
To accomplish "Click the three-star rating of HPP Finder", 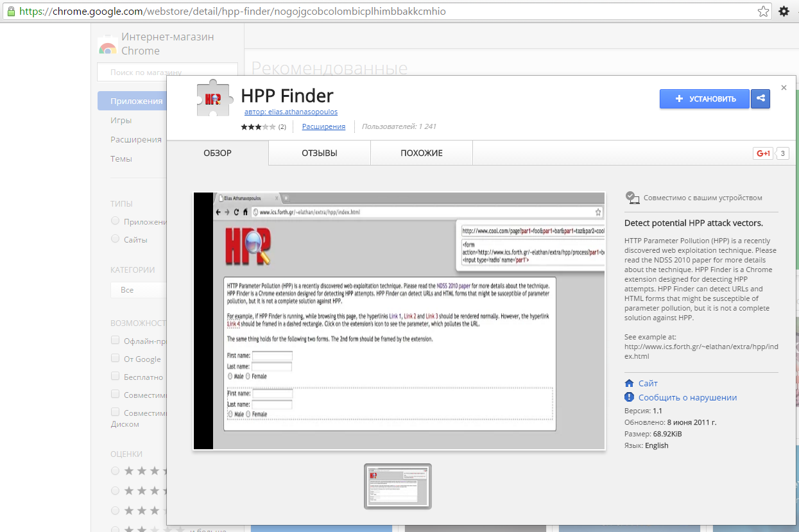I will tap(258, 127).
